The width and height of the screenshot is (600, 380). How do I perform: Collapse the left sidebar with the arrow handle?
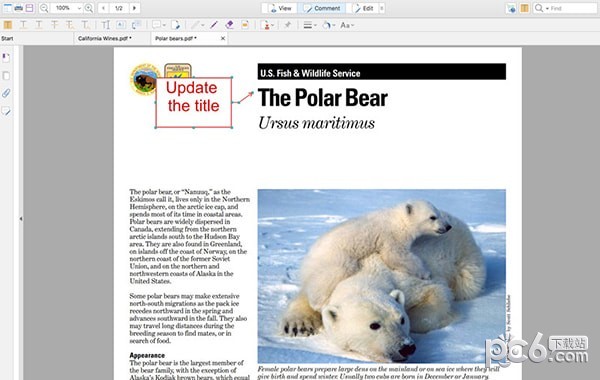[21, 219]
